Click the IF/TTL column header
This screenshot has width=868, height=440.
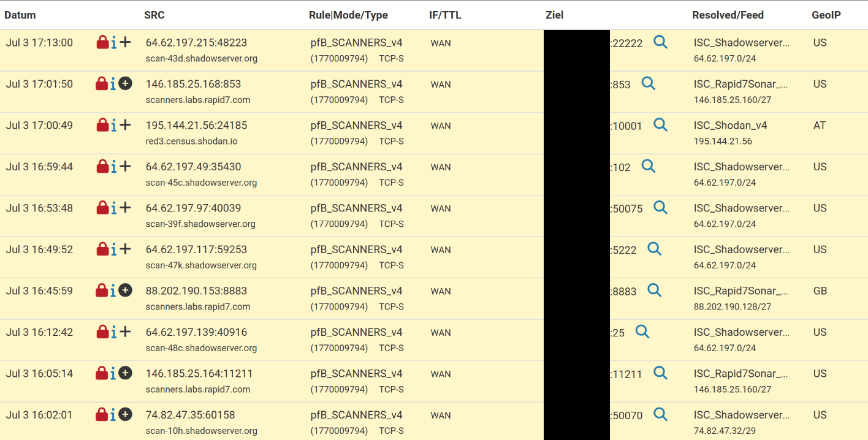coord(445,15)
